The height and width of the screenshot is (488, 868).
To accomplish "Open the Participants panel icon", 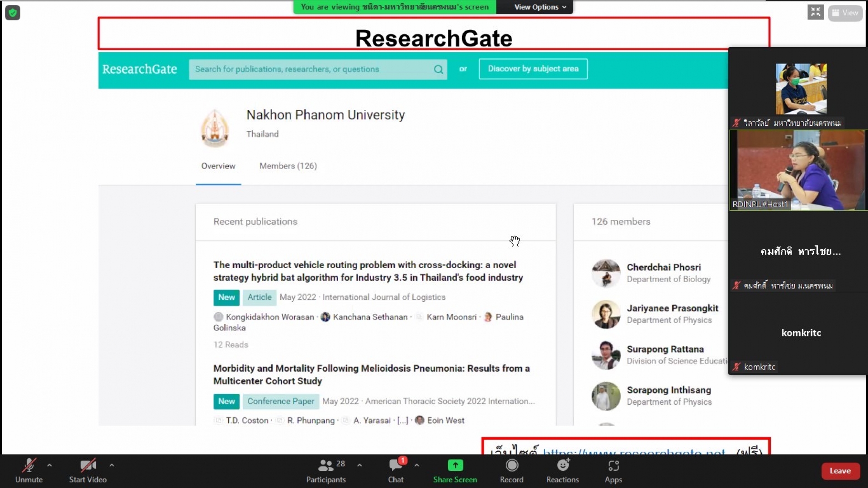I will (x=325, y=465).
